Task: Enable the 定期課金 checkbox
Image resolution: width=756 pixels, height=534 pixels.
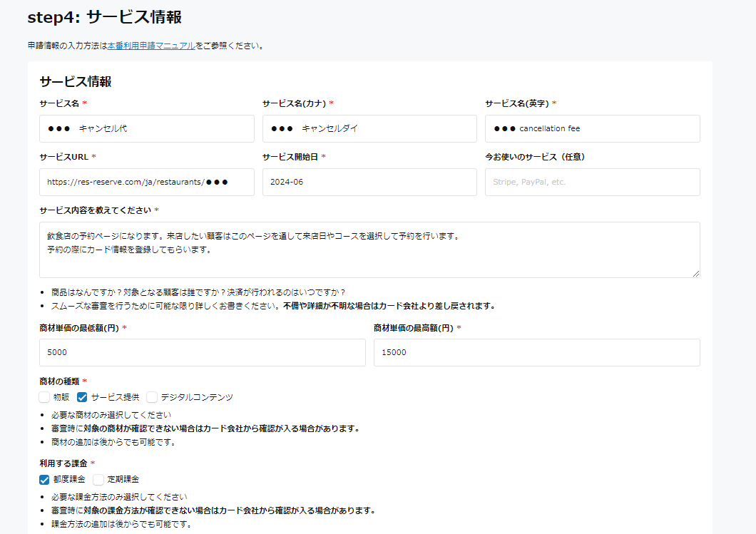Action: pyautogui.click(x=98, y=479)
